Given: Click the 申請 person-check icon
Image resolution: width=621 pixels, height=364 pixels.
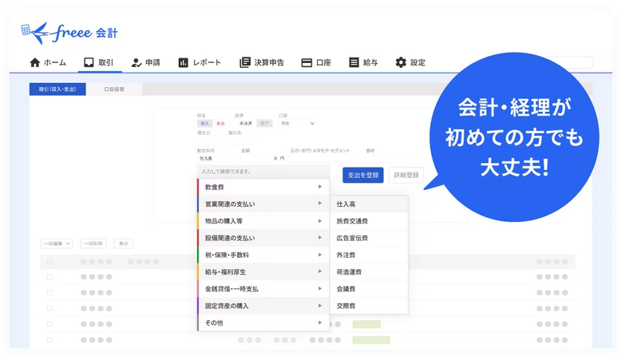Looking at the screenshot, I should 136,62.
